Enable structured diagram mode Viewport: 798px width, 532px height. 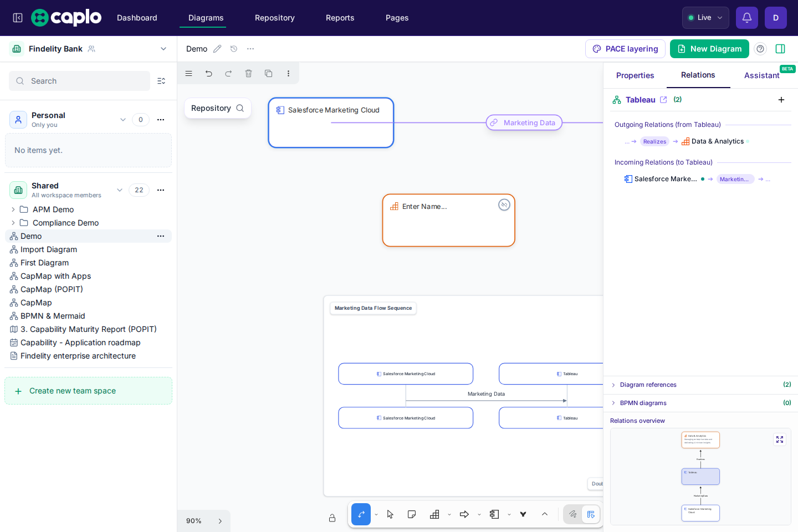tap(591, 514)
